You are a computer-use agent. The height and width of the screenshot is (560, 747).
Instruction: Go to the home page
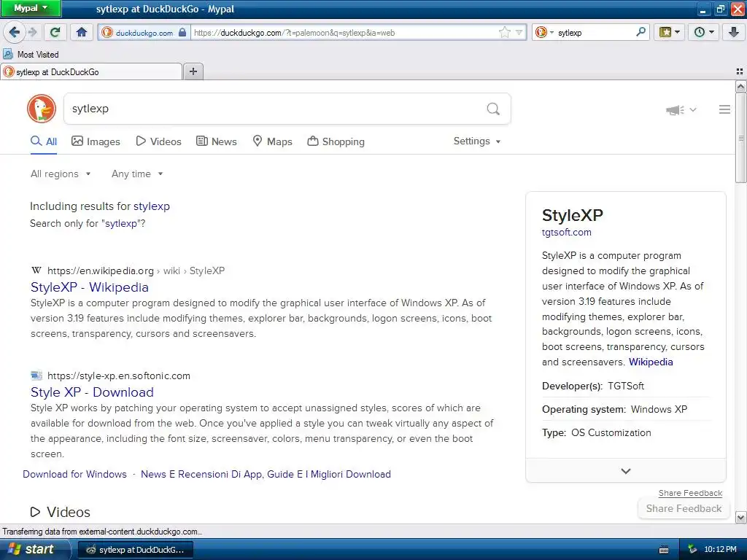click(x=82, y=32)
